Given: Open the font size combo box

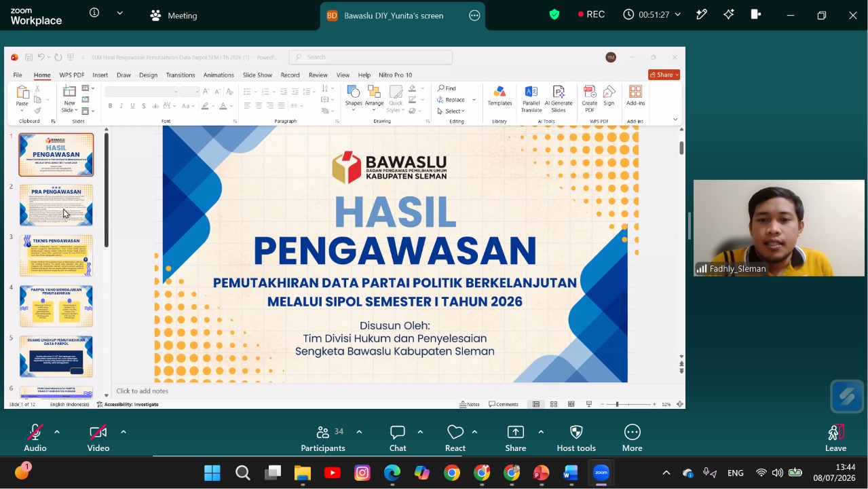Looking at the screenshot, I should point(189,92).
